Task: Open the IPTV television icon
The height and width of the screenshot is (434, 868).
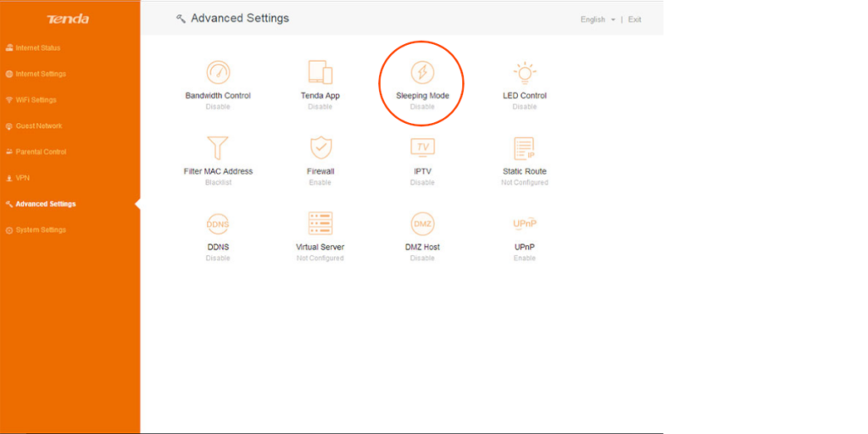Action: 422,147
